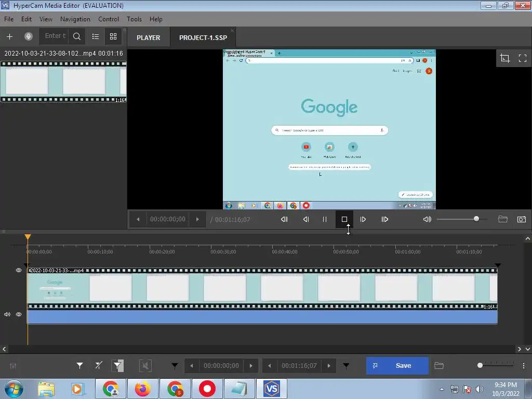Image resolution: width=532 pixels, height=399 pixels.
Task: Open the Help menu
Action: (x=156, y=19)
